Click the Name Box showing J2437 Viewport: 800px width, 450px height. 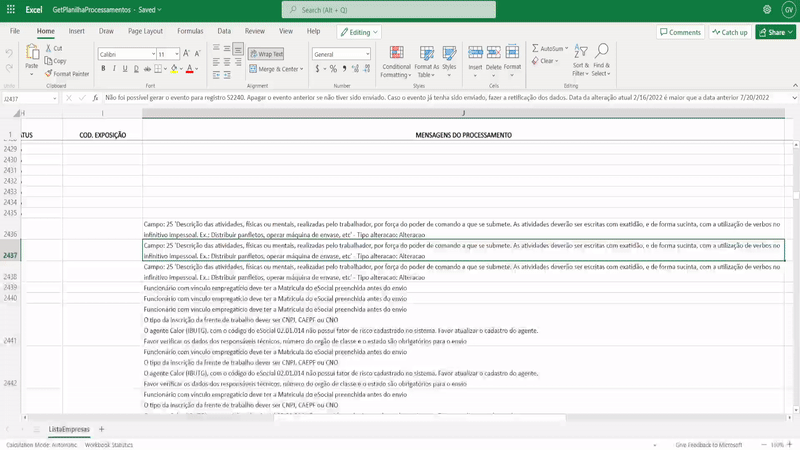[30, 98]
